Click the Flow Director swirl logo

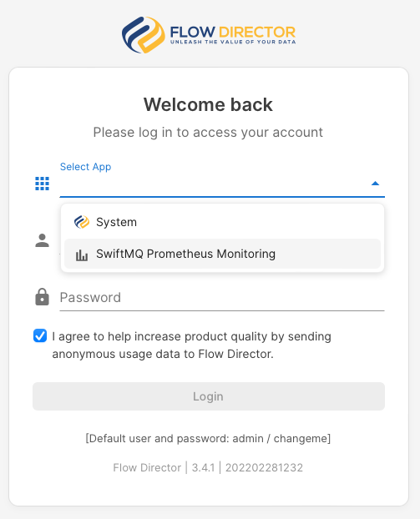[x=144, y=35]
